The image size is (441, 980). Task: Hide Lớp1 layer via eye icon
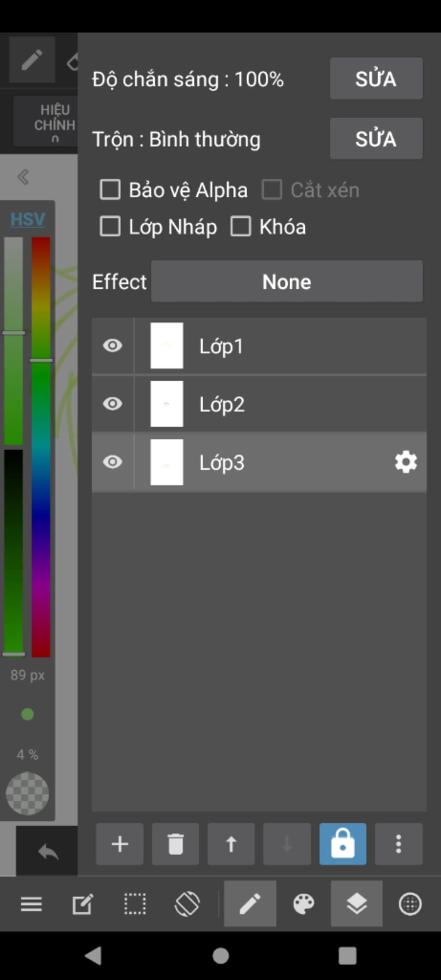click(113, 345)
